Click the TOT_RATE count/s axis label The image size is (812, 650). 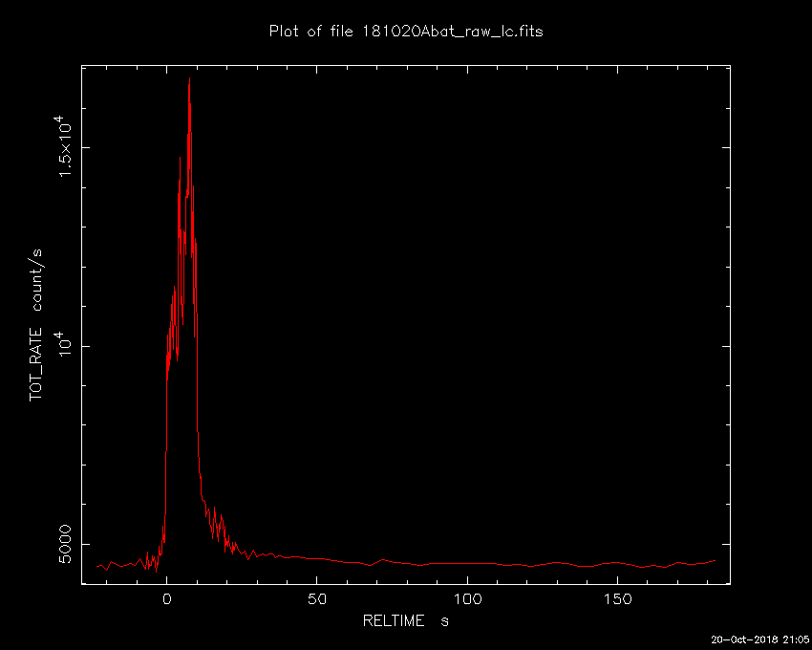pyautogui.click(x=35, y=325)
